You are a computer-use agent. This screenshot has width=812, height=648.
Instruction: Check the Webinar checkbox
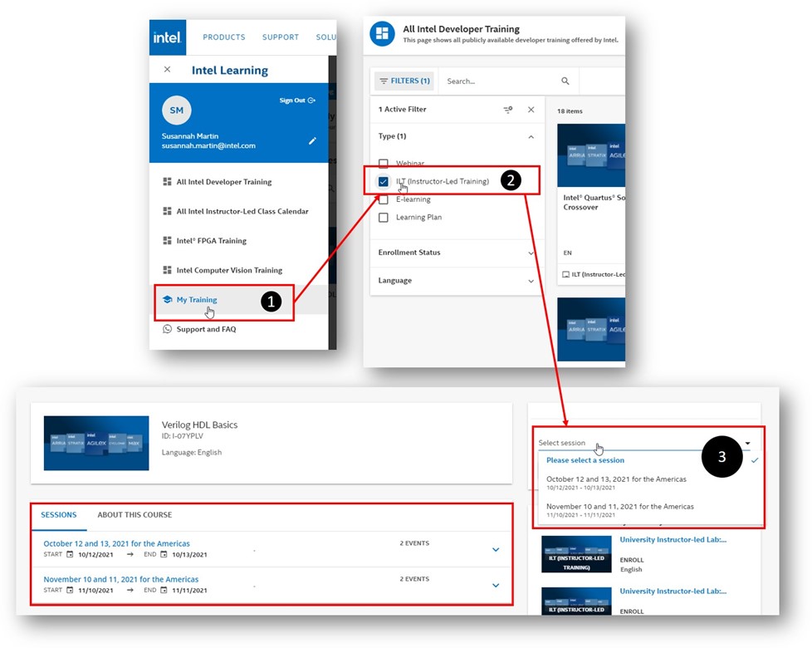pyautogui.click(x=384, y=164)
